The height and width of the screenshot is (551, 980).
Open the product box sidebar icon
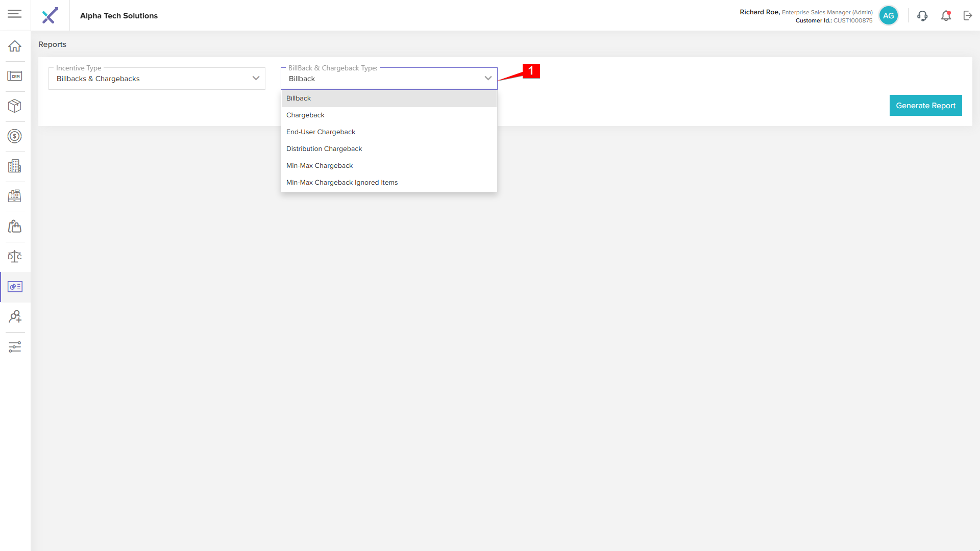pyautogui.click(x=15, y=106)
